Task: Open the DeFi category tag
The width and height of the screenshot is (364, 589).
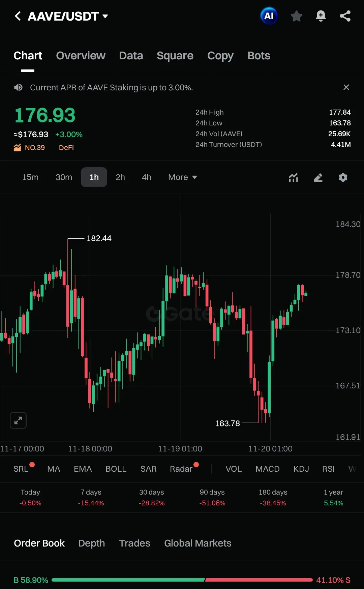Action: (x=66, y=148)
